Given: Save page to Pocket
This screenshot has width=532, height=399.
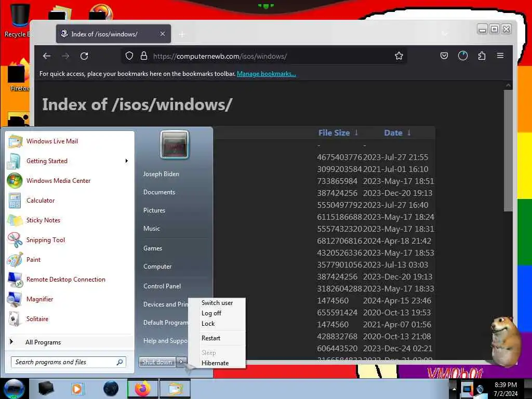Looking at the screenshot, I should 444,56.
